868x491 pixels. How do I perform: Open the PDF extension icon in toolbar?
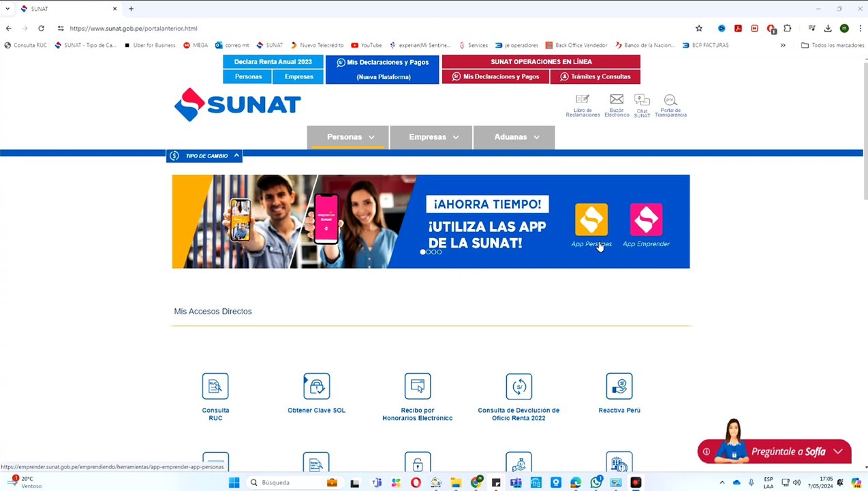tap(738, 28)
